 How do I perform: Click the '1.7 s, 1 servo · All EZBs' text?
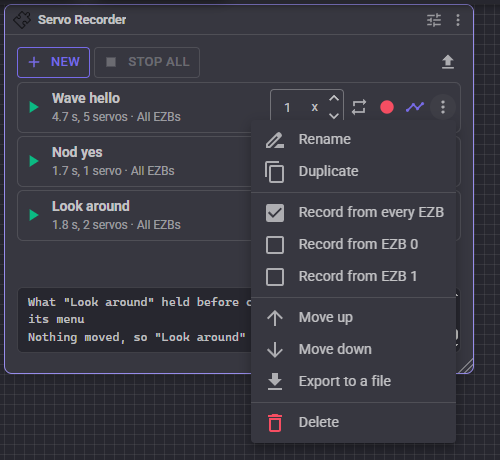pyautogui.click(x=113, y=171)
